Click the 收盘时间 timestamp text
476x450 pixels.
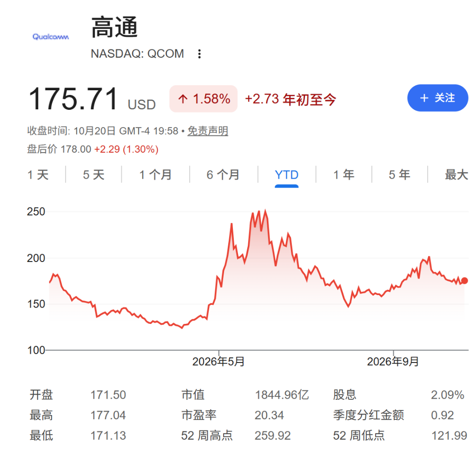point(103,131)
